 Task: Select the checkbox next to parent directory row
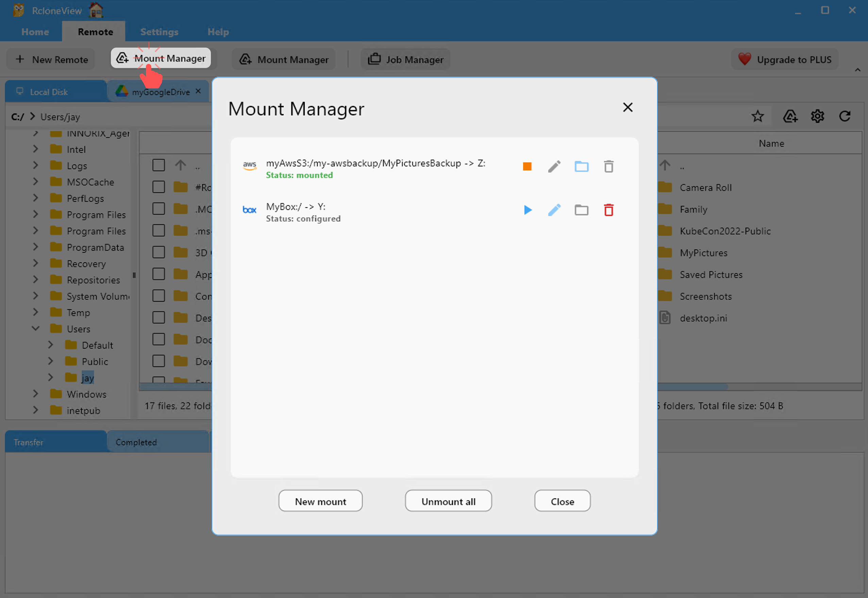tap(159, 165)
